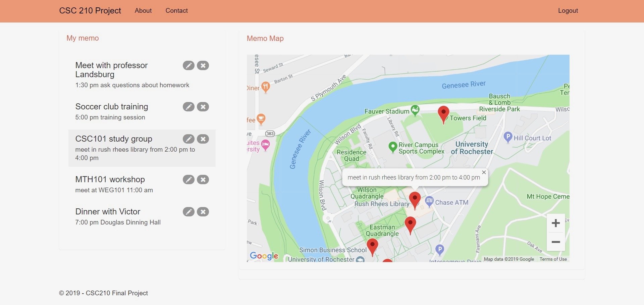Click the Wilson Quadrangle map label
The height and width of the screenshot is (305, 644).
tap(367, 193)
